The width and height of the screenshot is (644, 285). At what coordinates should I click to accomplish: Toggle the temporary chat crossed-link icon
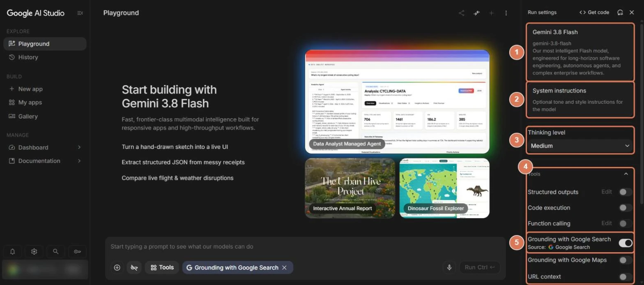134,267
